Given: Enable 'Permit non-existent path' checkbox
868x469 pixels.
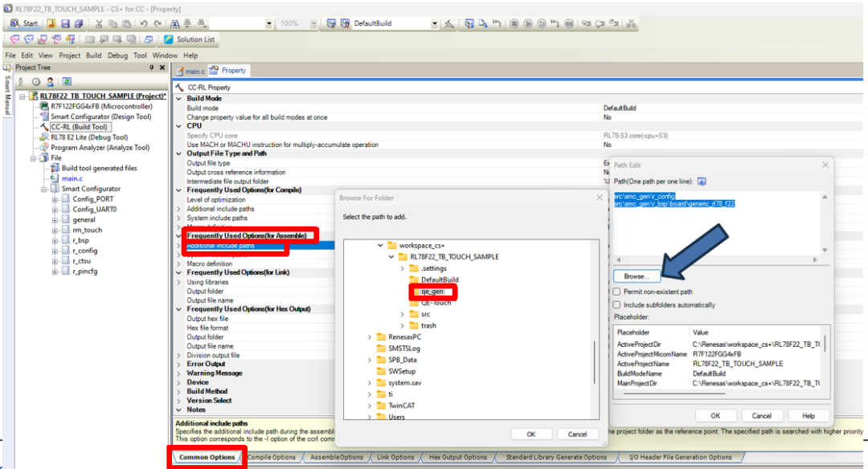Looking at the screenshot, I should [616, 292].
